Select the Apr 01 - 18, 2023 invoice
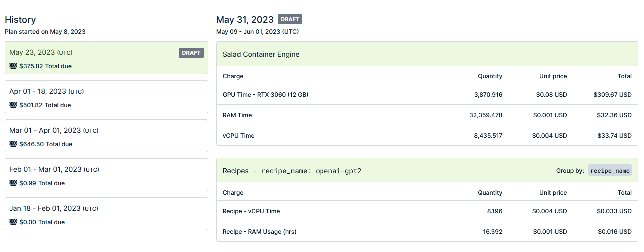The width and height of the screenshot is (644, 252). click(x=106, y=97)
